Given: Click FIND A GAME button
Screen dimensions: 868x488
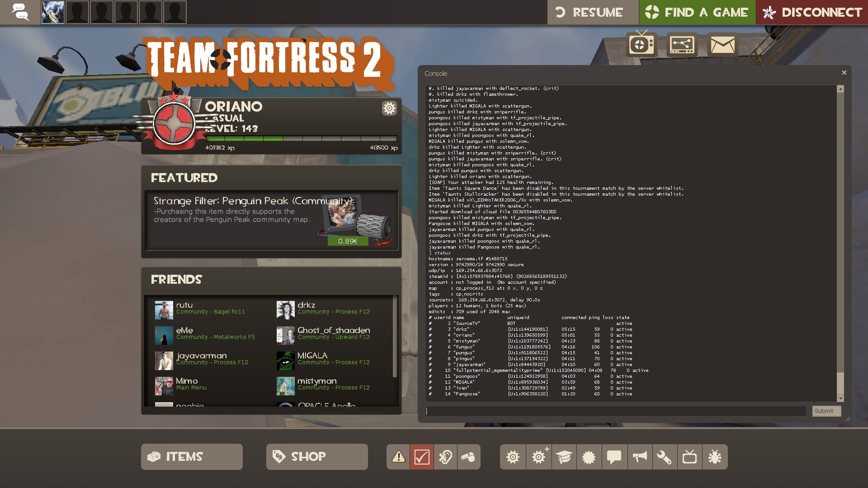Looking at the screenshot, I should 697,12.
